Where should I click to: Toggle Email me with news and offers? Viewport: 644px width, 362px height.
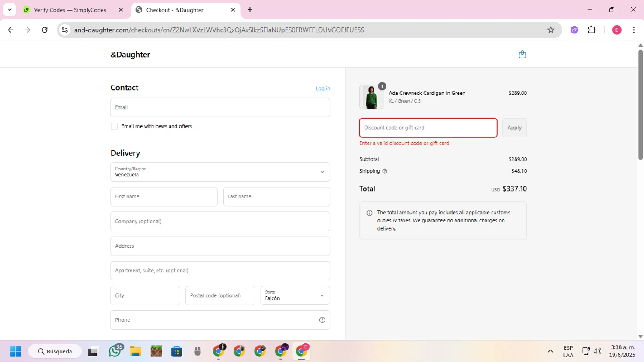114,126
